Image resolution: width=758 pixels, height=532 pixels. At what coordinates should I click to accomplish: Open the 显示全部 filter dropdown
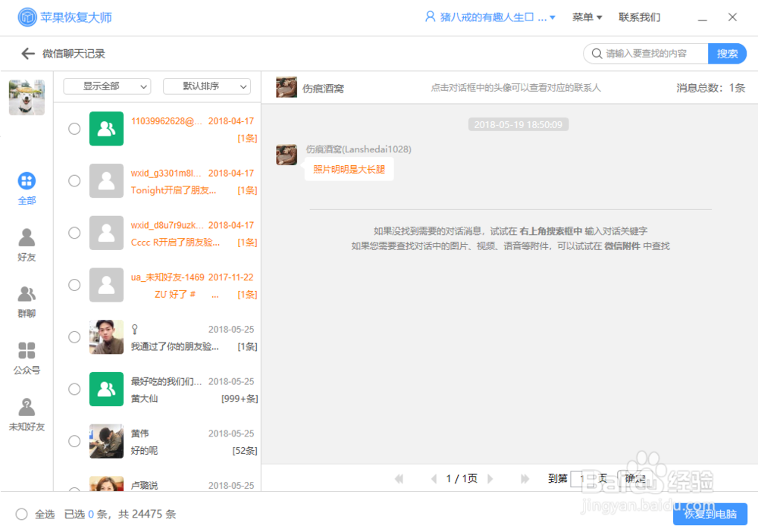pos(108,86)
